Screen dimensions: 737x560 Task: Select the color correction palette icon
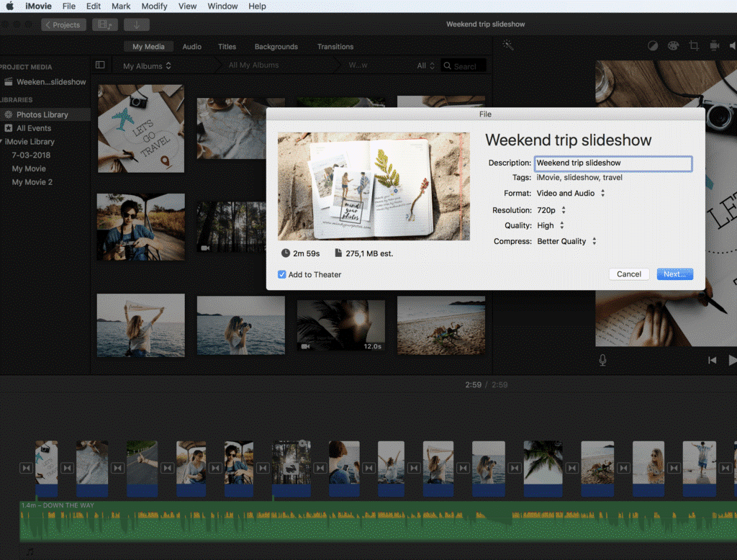coord(673,45)
